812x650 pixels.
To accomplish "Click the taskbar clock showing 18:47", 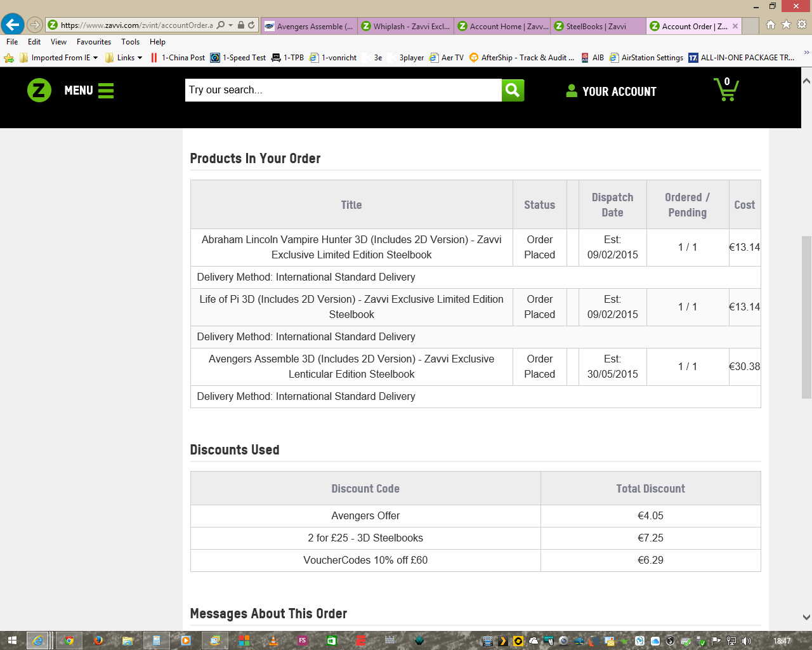I will click(x=782, y=641).
